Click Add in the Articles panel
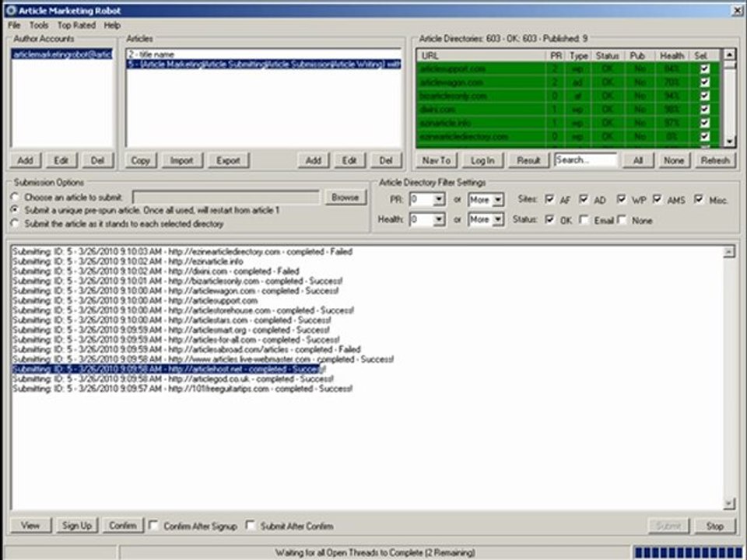 pyautogui.click(x=313, y=160)
